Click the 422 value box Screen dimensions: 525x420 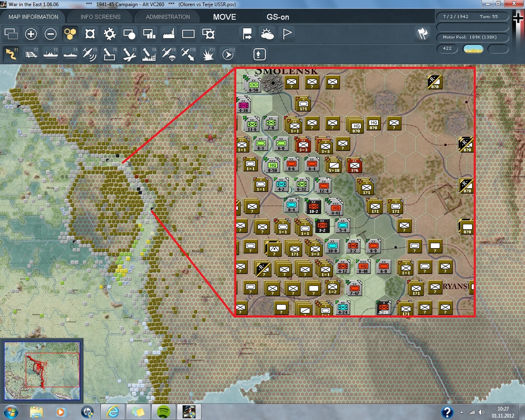[447, 48]
